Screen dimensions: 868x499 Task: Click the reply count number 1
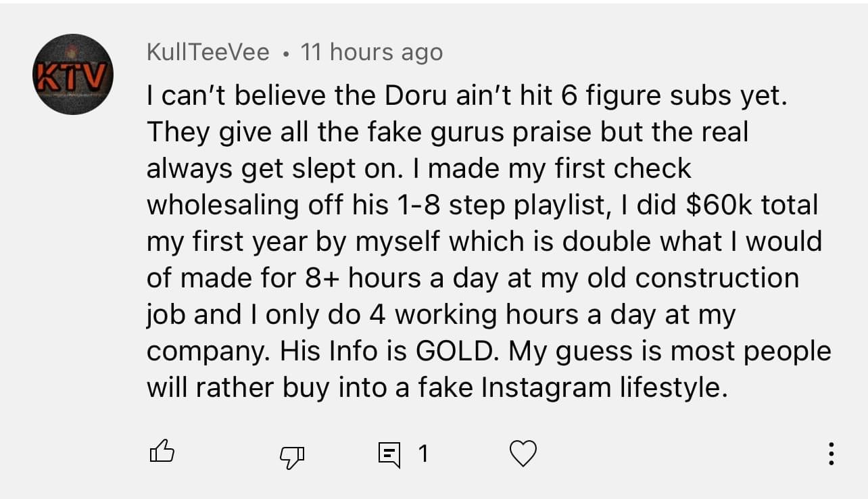pyautogui.click(x=423, y=454)
